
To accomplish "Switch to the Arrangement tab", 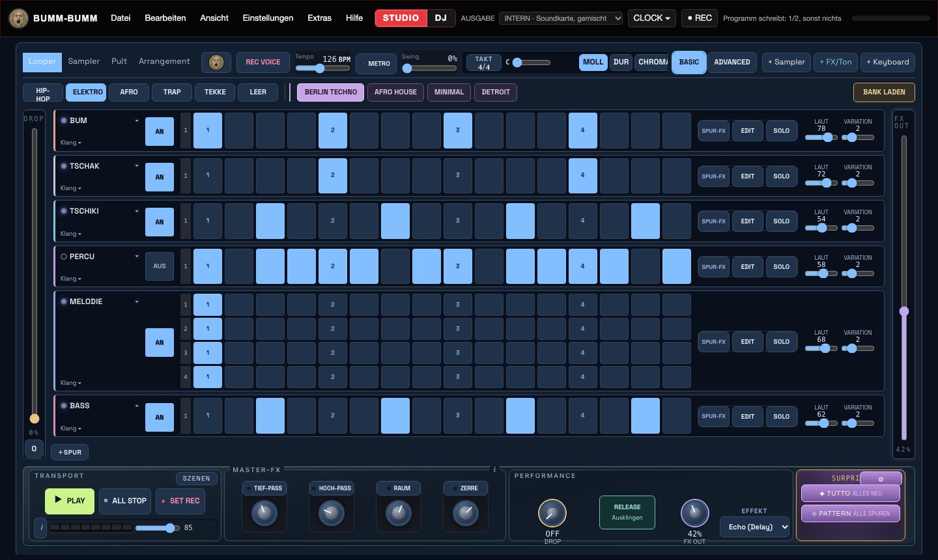I will click(x=164, y=61).
